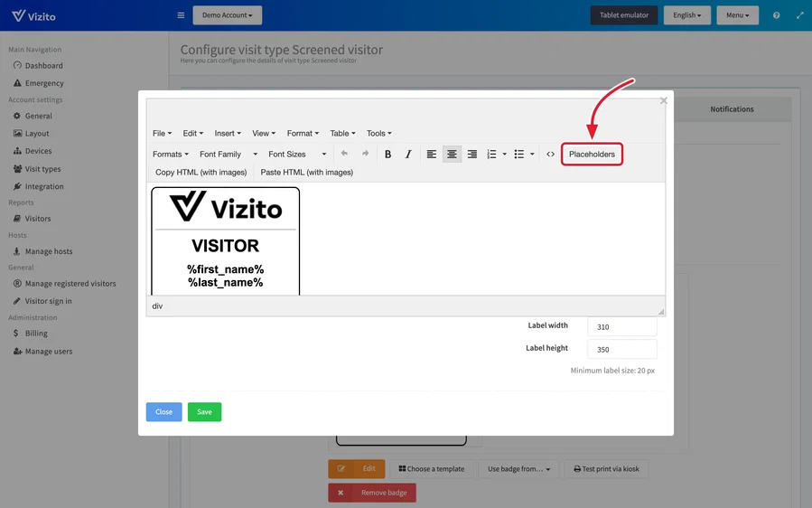Open the Insert menu

[228, 133]
